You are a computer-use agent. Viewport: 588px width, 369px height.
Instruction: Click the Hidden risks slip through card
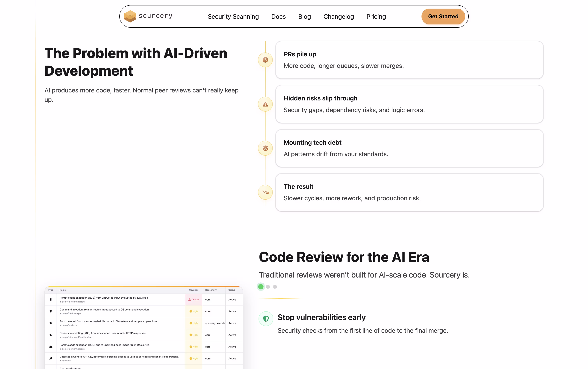coord(409,104)
